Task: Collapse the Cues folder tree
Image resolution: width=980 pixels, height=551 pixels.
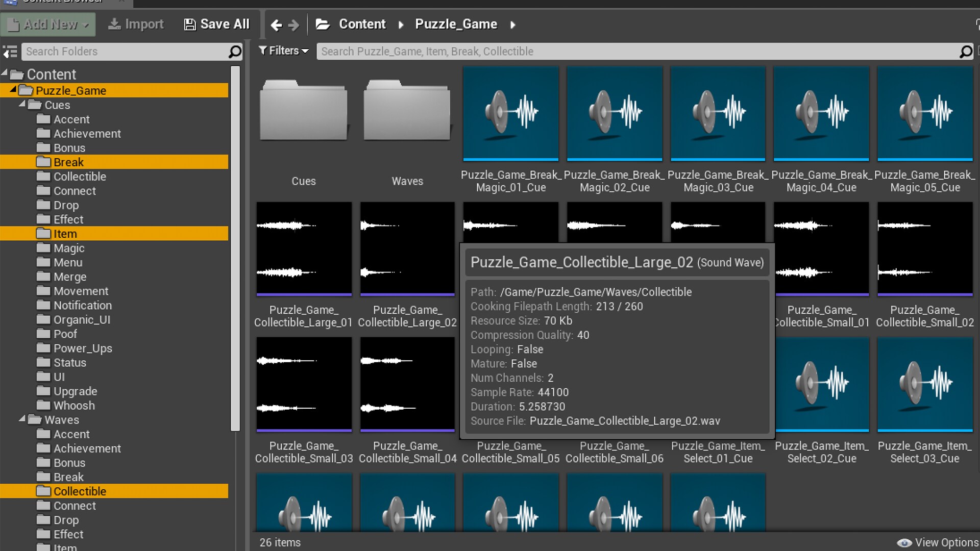Action: 22,105
